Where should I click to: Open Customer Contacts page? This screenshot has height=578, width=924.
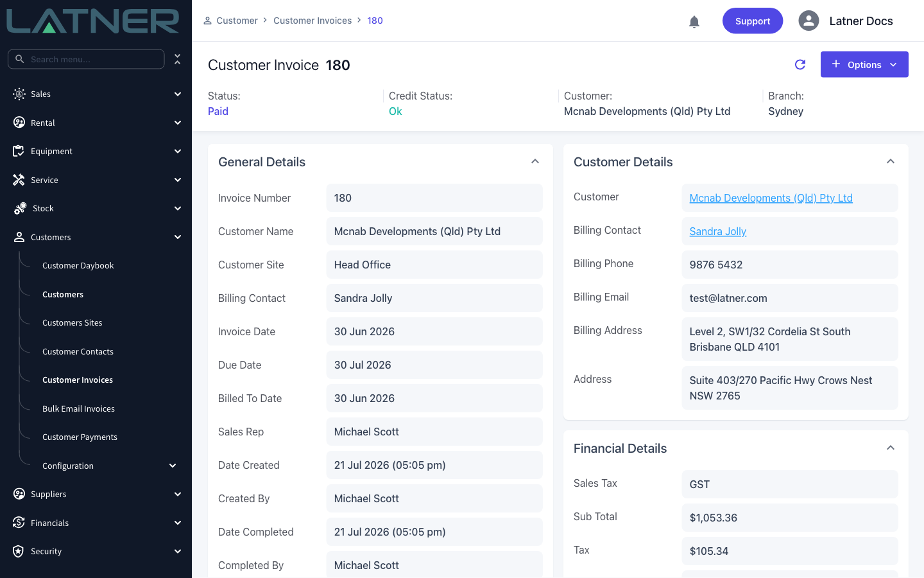78,351
